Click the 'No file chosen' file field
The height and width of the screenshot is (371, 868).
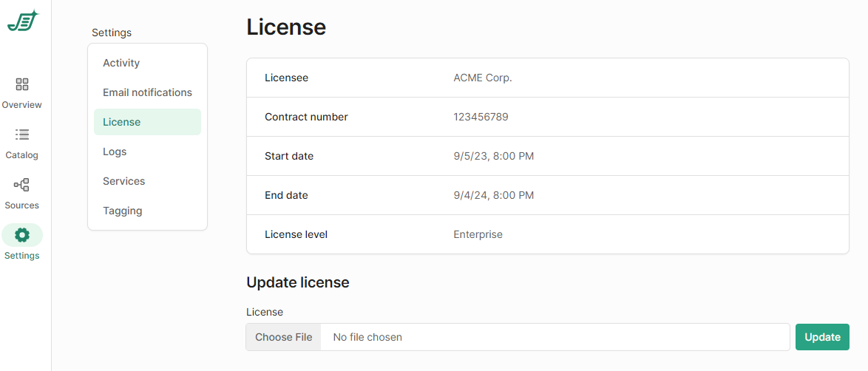(555, 337)
